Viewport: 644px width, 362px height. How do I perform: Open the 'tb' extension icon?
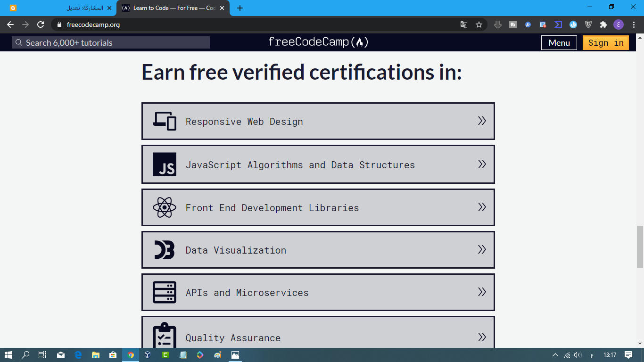[x=513, y=25]
